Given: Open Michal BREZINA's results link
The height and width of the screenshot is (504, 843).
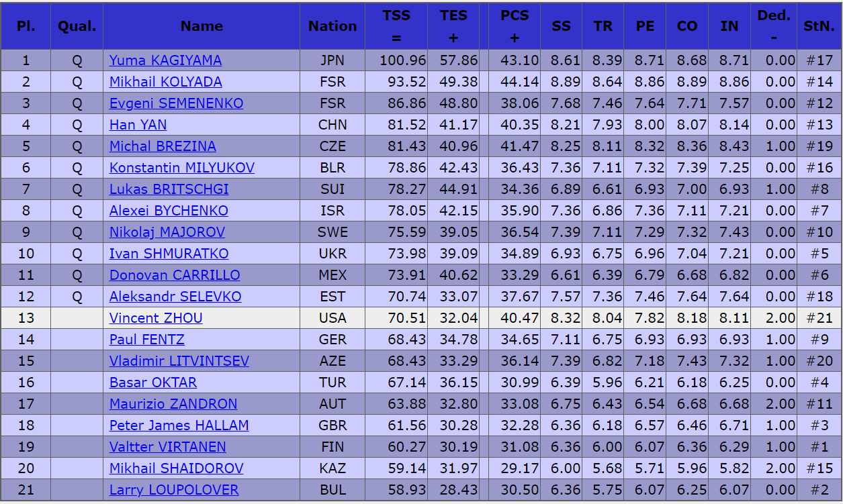Looking at the screenshot, I should point(163,146).
